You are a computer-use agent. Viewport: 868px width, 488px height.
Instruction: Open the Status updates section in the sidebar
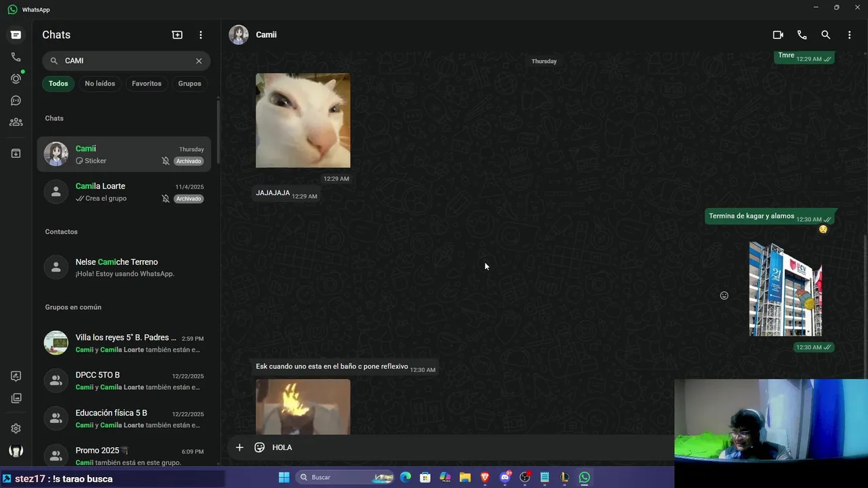16,79
